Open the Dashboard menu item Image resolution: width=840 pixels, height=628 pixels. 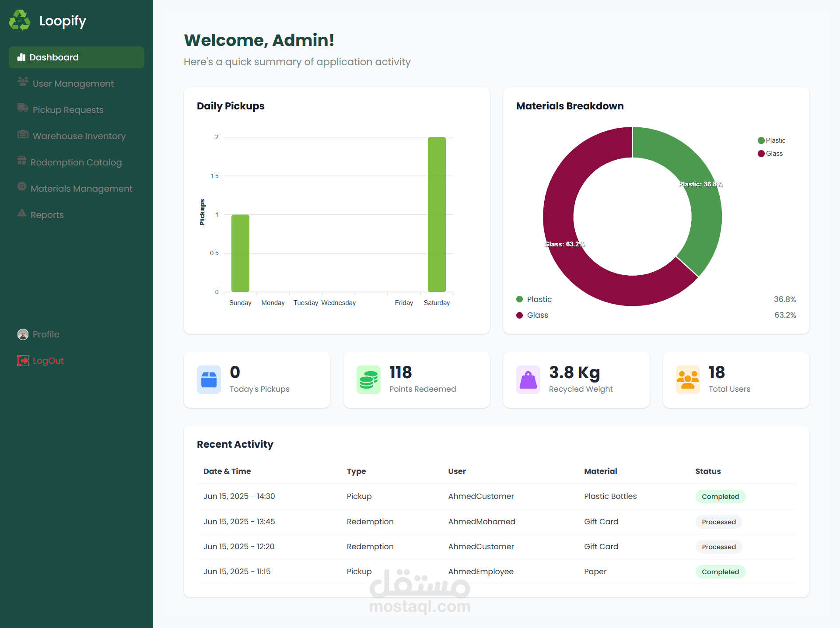pos(77,57)
